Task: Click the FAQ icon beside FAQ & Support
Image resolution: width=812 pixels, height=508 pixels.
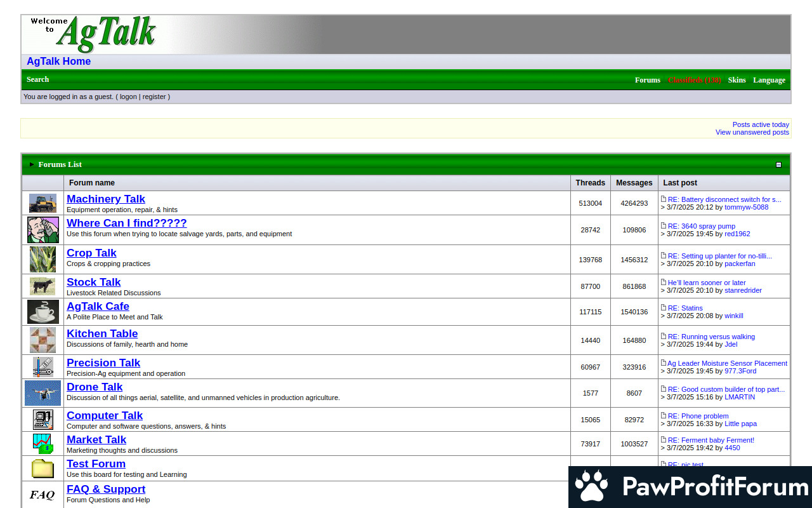Action: pyautogui.click(x=43, y=495)
